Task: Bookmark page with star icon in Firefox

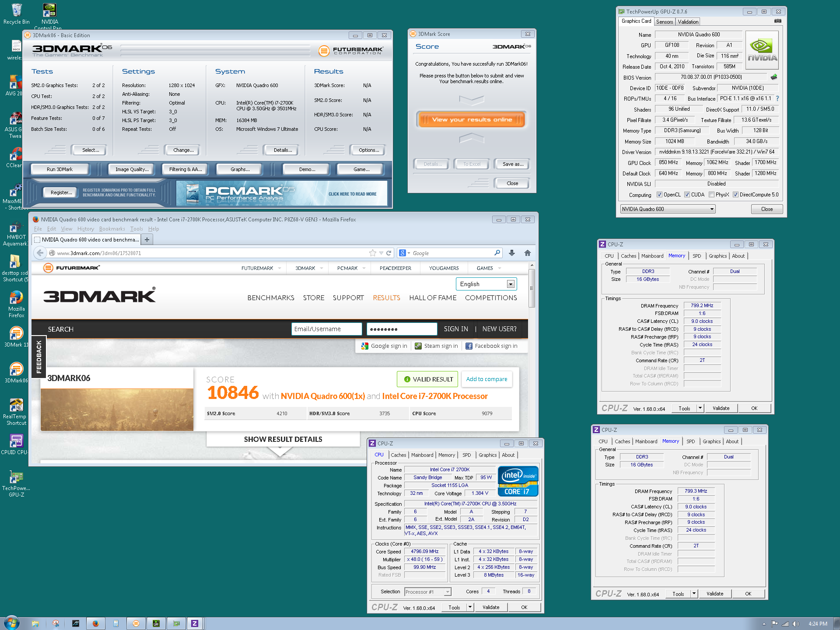Action: (x=372, y=253)
